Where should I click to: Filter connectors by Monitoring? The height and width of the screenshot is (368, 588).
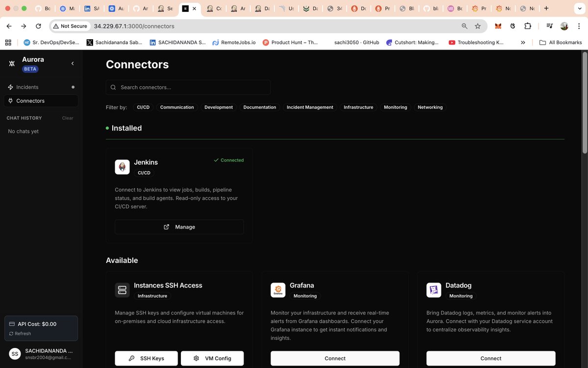point(395,107)
